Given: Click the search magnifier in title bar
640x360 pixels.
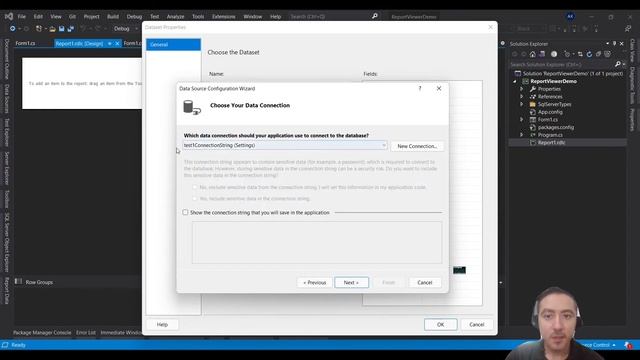Looking at the screenshot, I should [375, 16].
